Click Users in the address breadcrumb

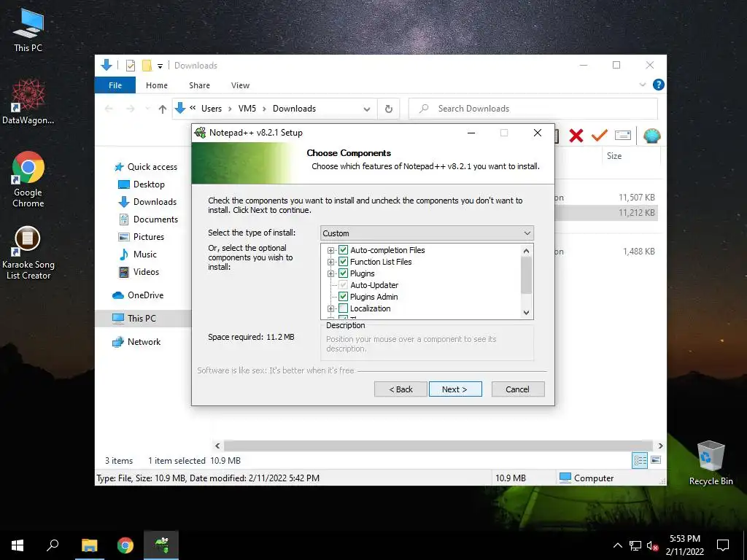211,109
